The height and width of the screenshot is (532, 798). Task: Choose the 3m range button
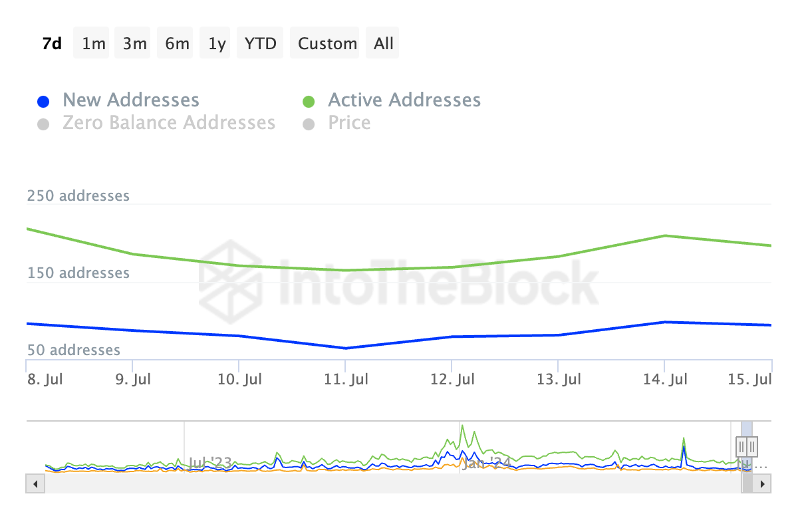coord(135,43)
